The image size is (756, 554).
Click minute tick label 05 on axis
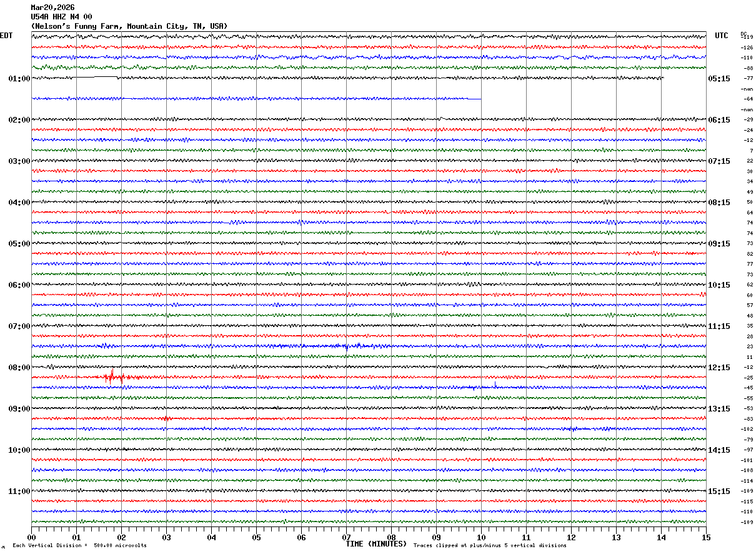(256, 537)
